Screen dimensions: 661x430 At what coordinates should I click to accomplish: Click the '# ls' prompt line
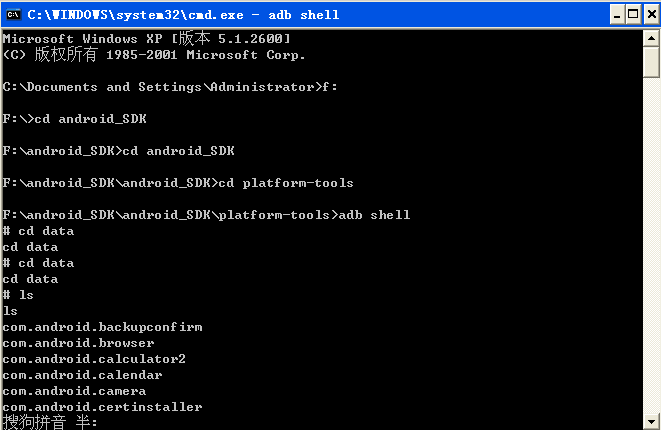[18, 295]
